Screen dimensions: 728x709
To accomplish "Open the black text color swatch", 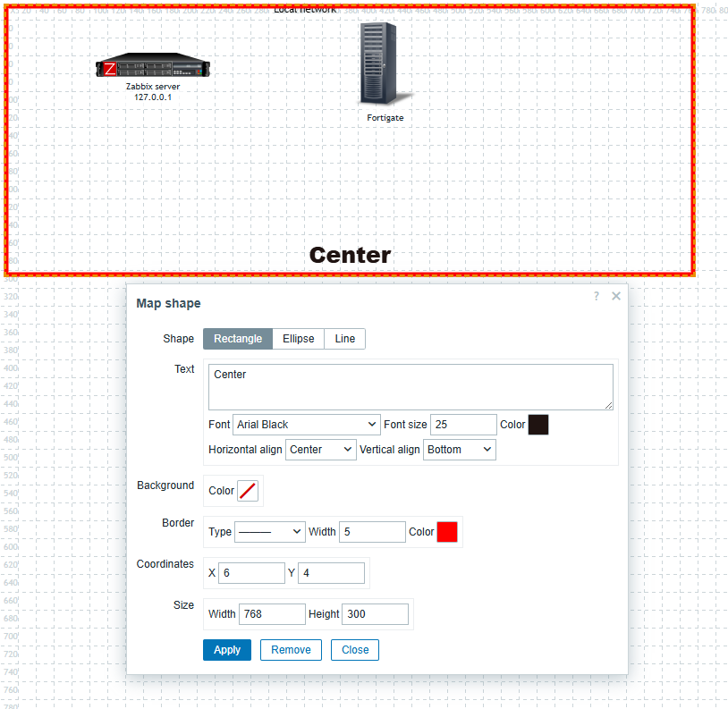I will [x=538, y=425].
